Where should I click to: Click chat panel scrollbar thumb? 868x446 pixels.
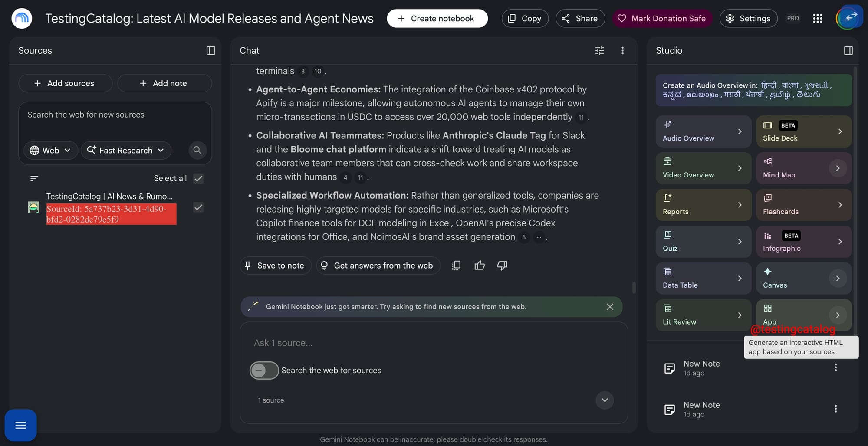(634, 288)
